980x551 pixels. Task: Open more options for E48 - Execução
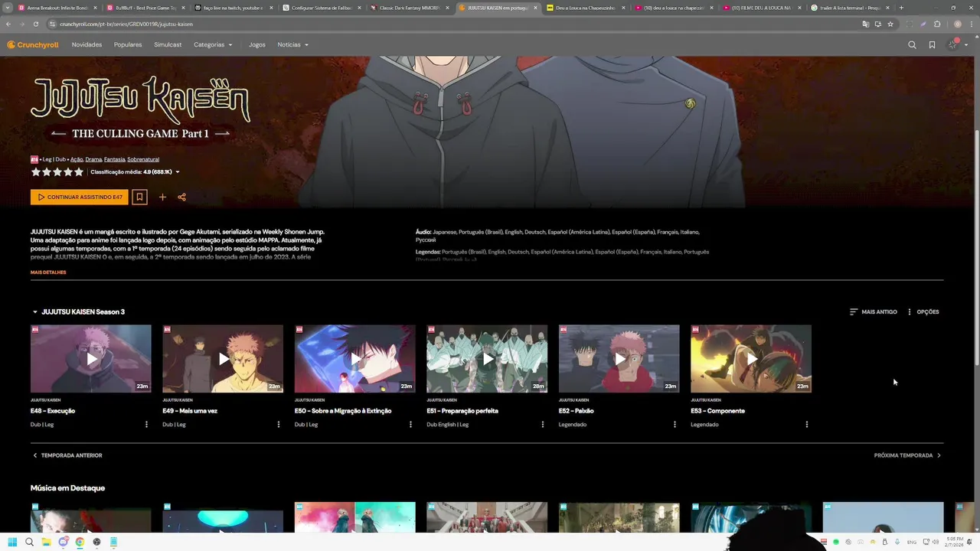click(x=146, y=425)
